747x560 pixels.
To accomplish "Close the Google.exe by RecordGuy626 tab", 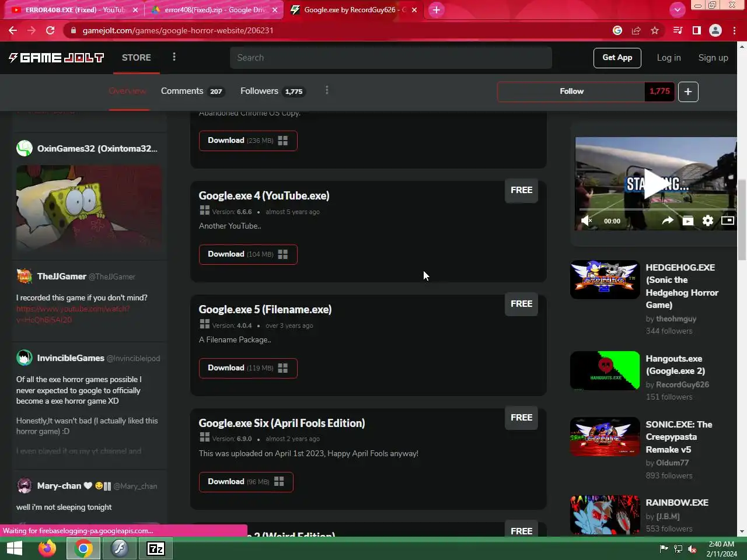I will (414, 10).
